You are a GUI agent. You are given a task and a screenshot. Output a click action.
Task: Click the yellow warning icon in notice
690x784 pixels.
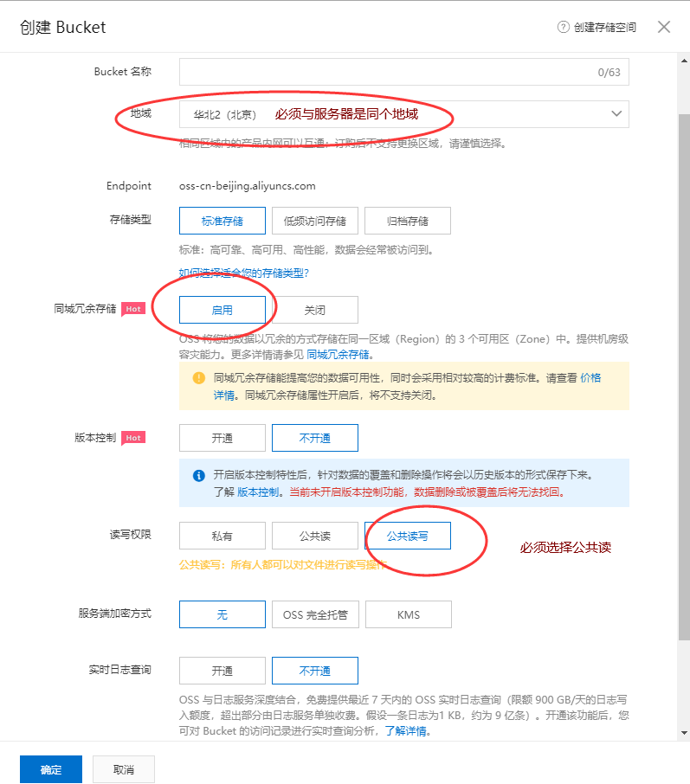coord(197,377)
